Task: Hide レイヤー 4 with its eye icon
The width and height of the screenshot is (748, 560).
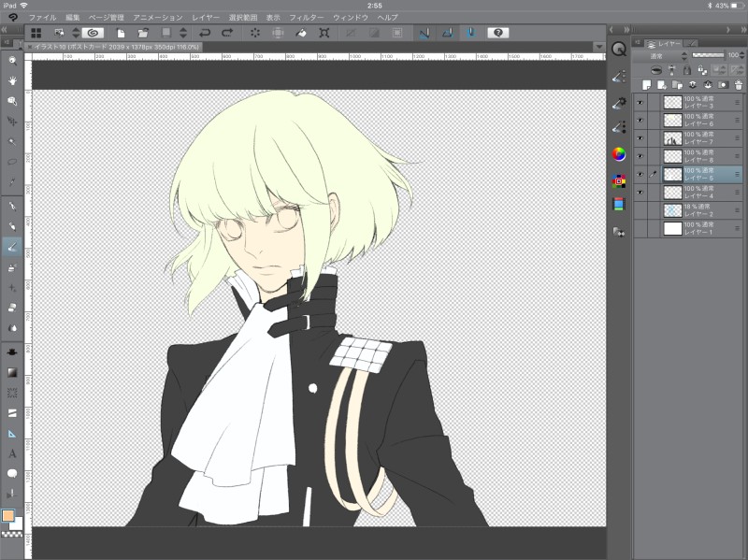Action: (x=640, y=193)
